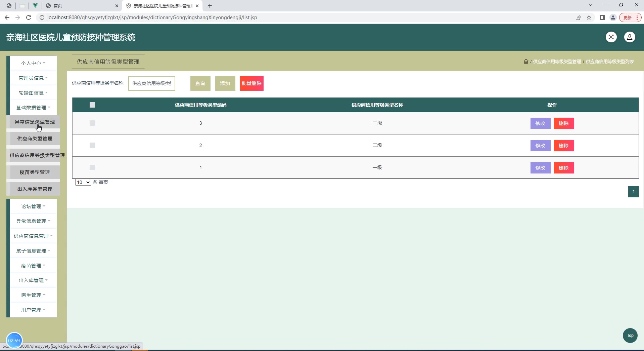644x351 pixels.
Task: Toggle the browser side panel icon
Action: click(x=602, y=17)
